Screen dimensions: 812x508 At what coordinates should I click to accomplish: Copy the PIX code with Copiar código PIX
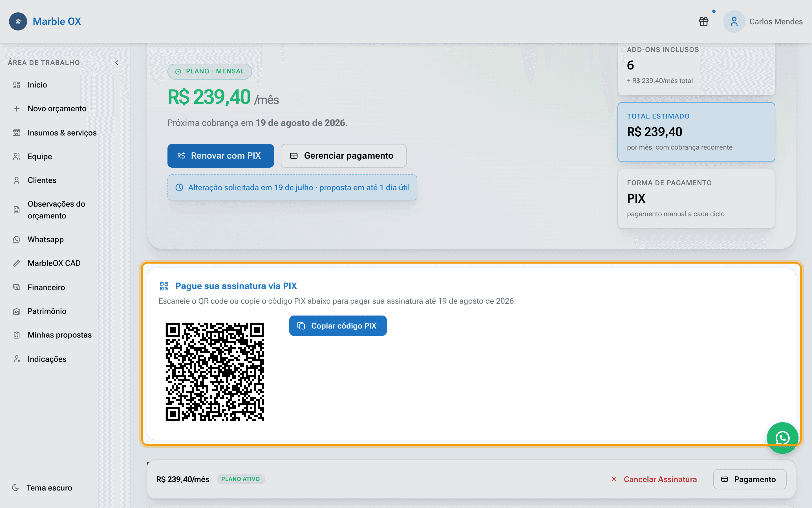338,326
